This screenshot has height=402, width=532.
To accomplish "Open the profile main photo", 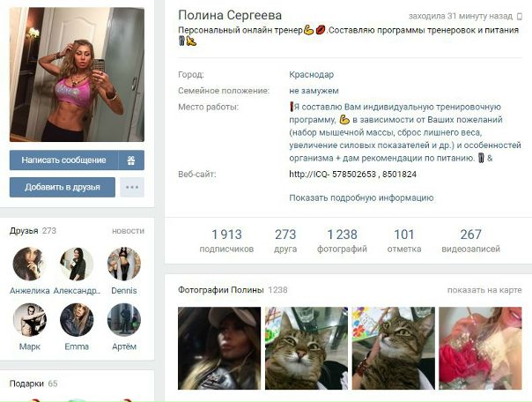I will (x=77, y=75).
